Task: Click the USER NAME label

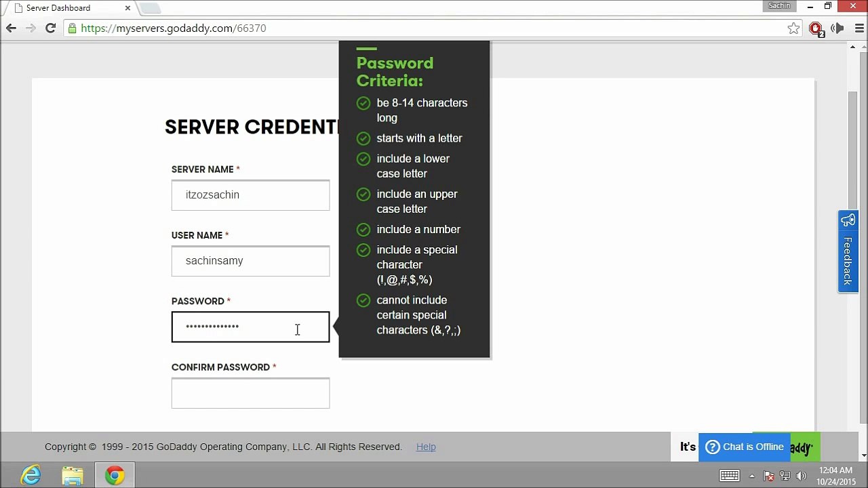Action: 197,235
